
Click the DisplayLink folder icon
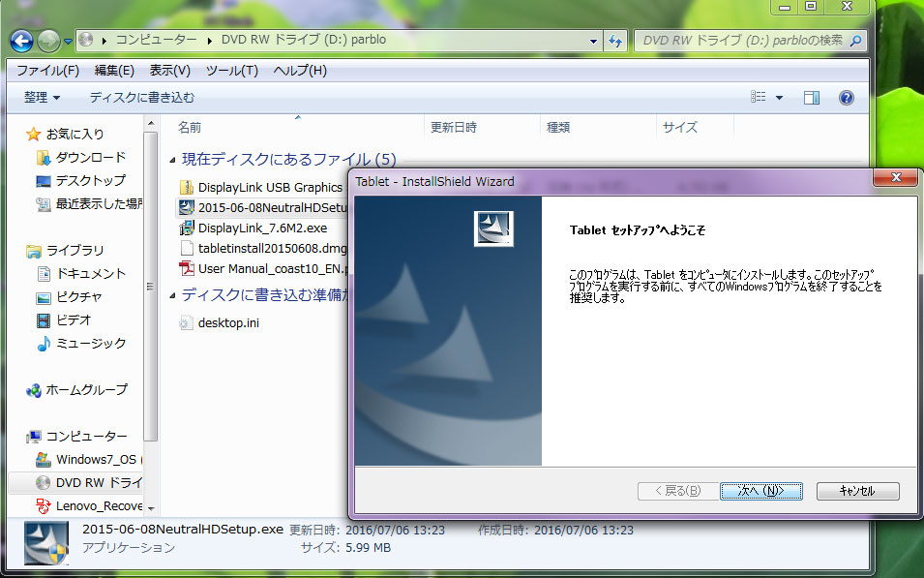click(186, 188)
